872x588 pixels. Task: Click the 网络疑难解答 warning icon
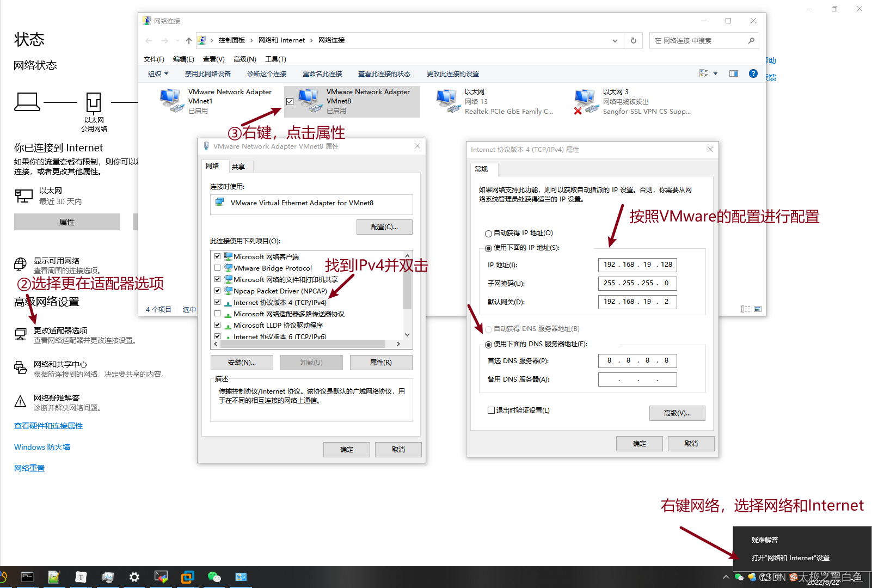pos(20,401)
